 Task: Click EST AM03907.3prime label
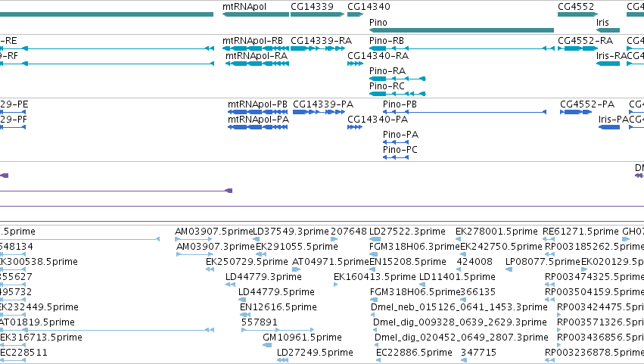[216, 247]
